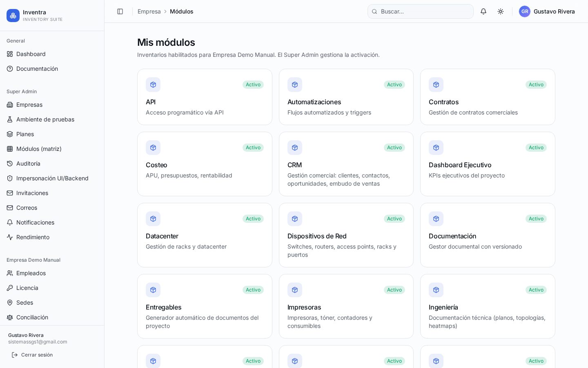This screenshot has height=368, width=588.
Task: Click the search magnifier icon
Action: click(374, 11)
